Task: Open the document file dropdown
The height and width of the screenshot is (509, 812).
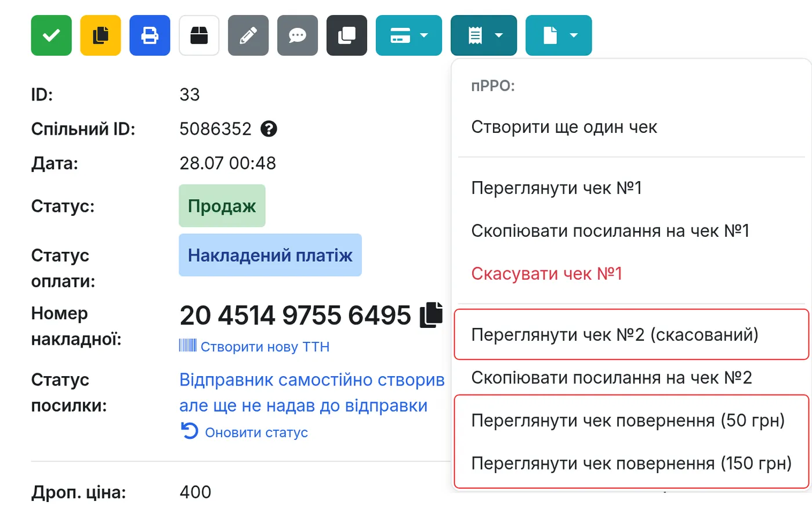Action: pyautogui.click(x=559, y=35)
